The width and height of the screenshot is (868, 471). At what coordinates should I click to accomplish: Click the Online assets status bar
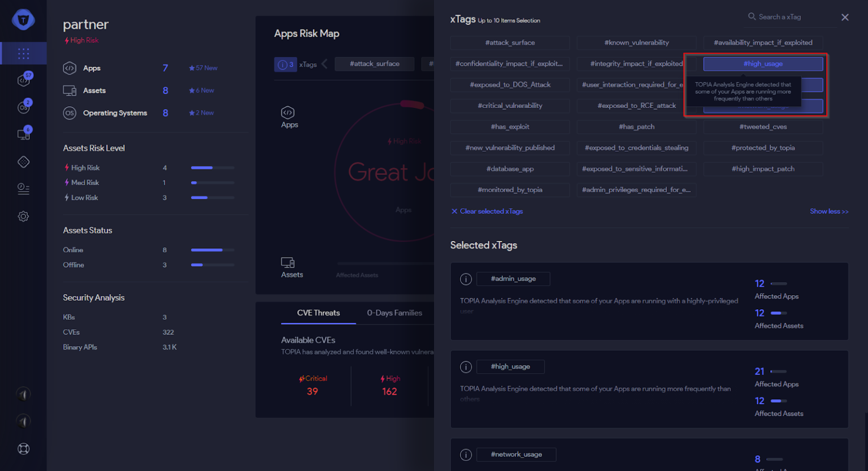tap(212, 250)
